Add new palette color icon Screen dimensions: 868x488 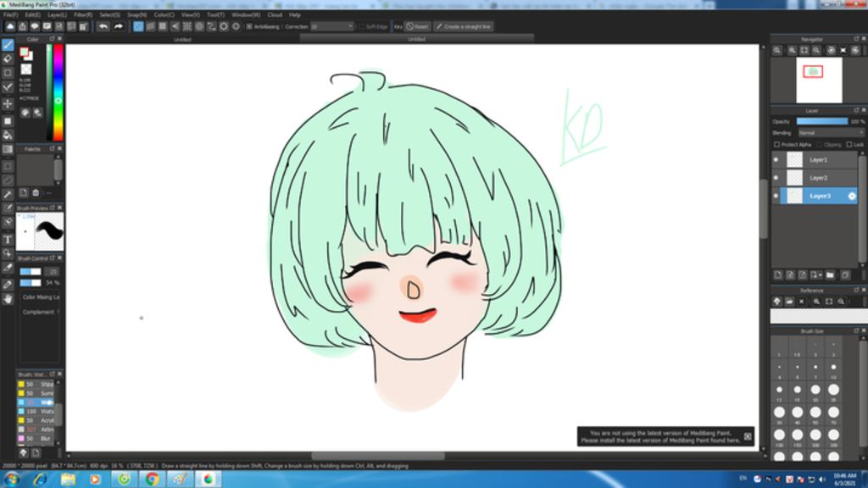click(x=23, y=192)
